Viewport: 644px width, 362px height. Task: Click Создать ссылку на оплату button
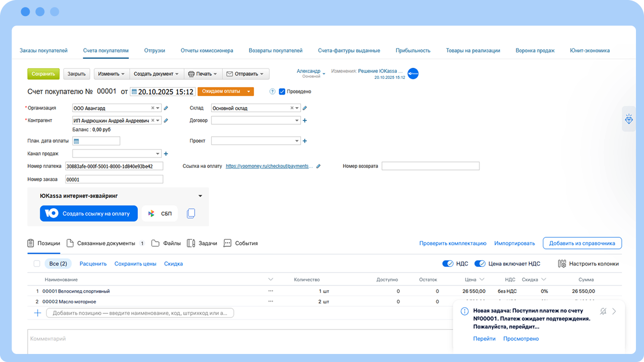[89, 214]
